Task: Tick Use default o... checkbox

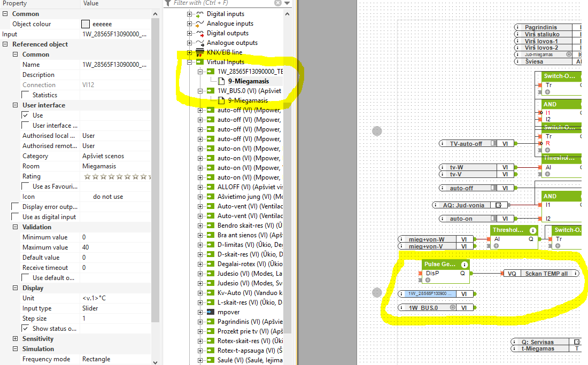Action: (x=26, y=278)
